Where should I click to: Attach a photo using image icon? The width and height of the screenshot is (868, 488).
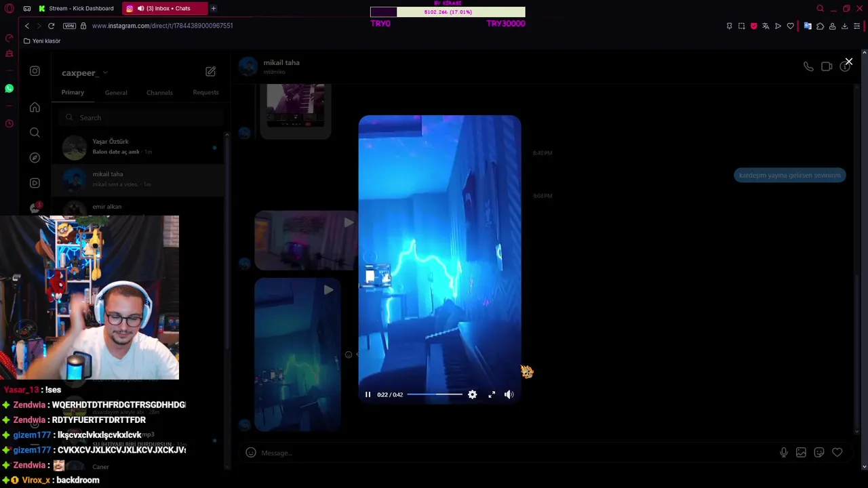(x=801, y=453)
